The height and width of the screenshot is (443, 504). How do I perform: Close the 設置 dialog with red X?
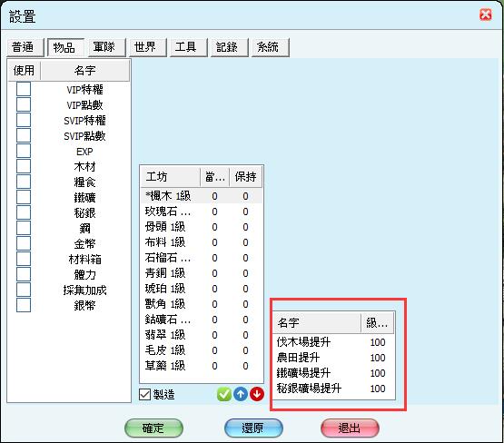click(x=485, y=15)
